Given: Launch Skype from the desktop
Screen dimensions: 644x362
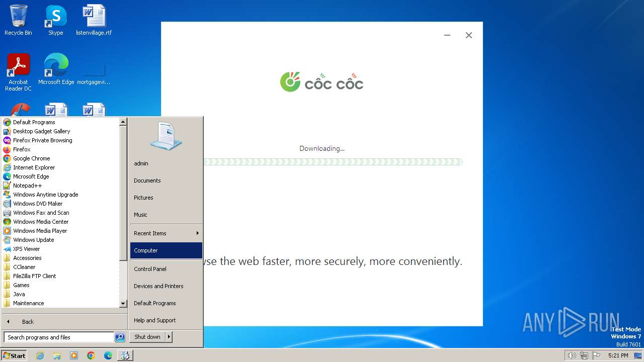Looking at the screenshot, I should [55, 20].
